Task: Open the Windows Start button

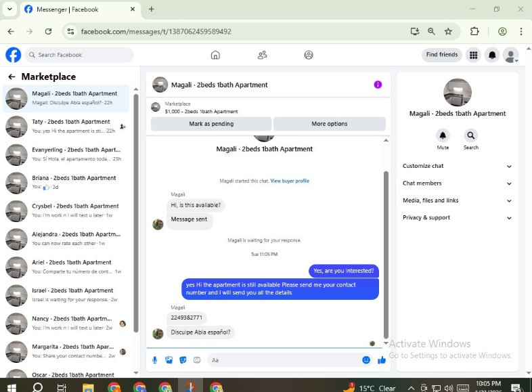Action: 12,387
